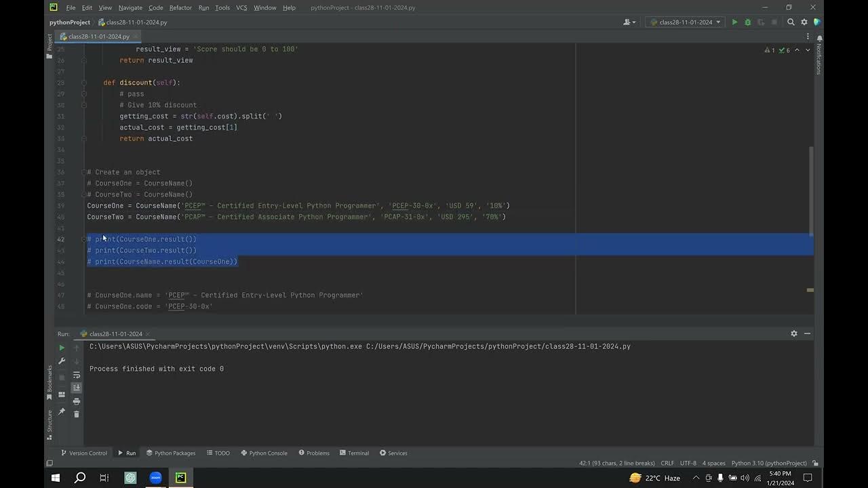Open Services tool window

(393, 453)
